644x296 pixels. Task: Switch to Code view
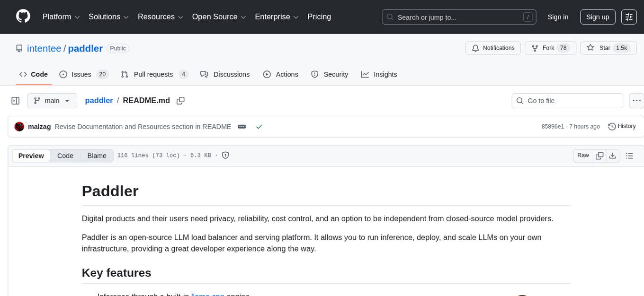[x=65, y=156]
